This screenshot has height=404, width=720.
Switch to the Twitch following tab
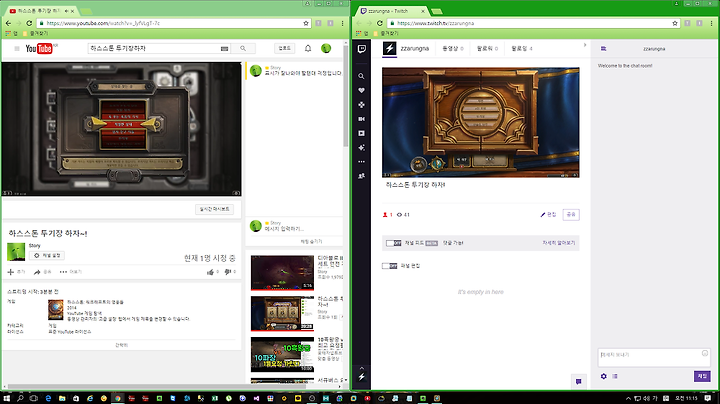click(522, 48)
